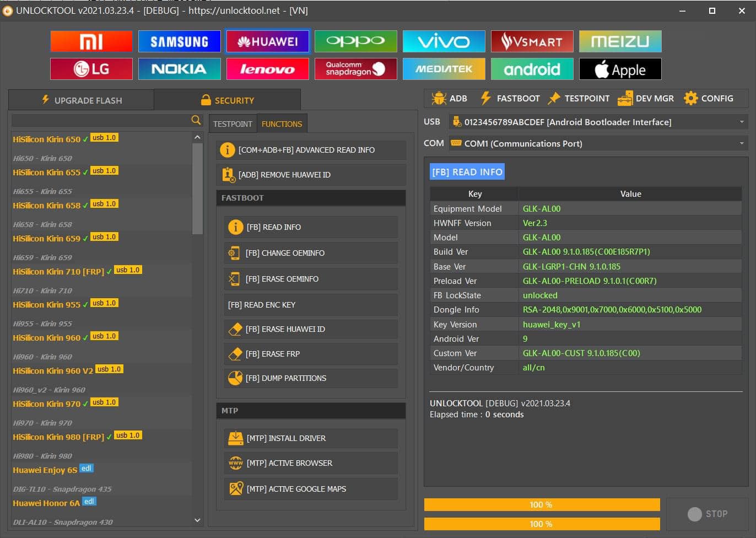Click the Value column header
This screenshot has width=756, height=538.
click(x=630, y=194)
